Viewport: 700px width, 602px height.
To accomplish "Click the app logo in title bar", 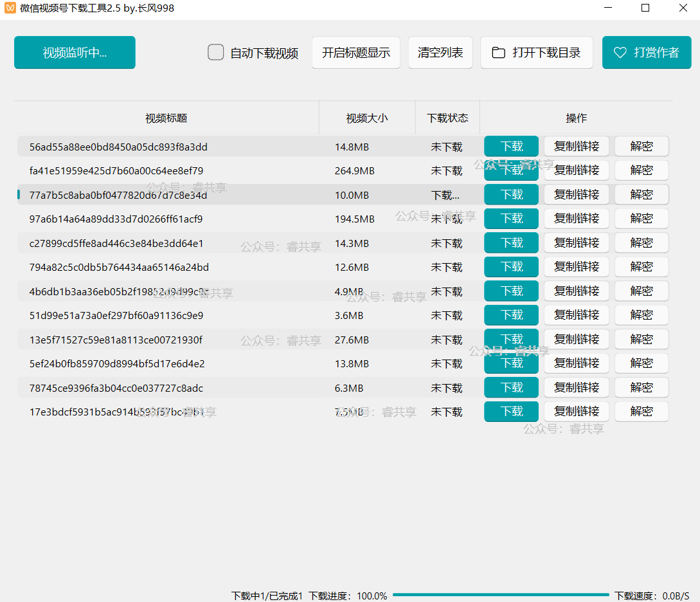I will [x=10, y=8].
